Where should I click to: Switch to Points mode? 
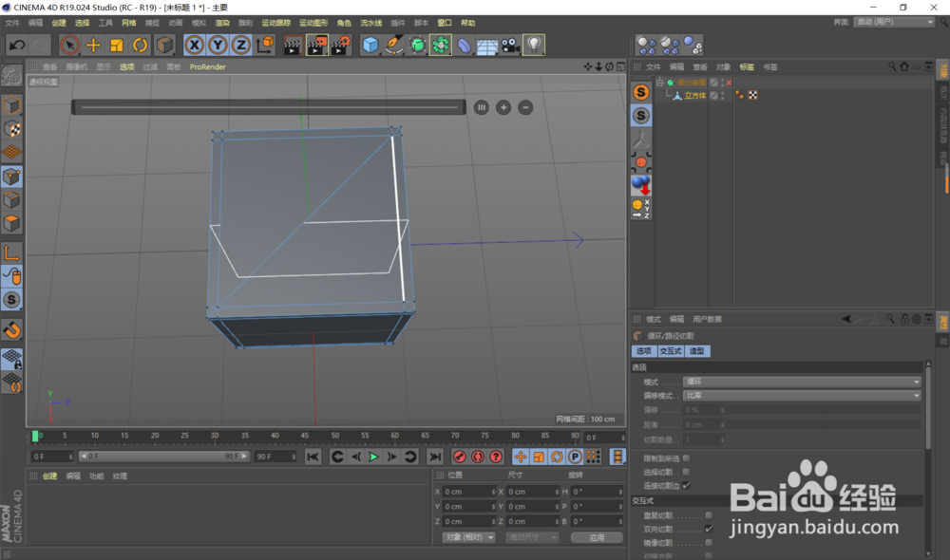pos(11,177)
